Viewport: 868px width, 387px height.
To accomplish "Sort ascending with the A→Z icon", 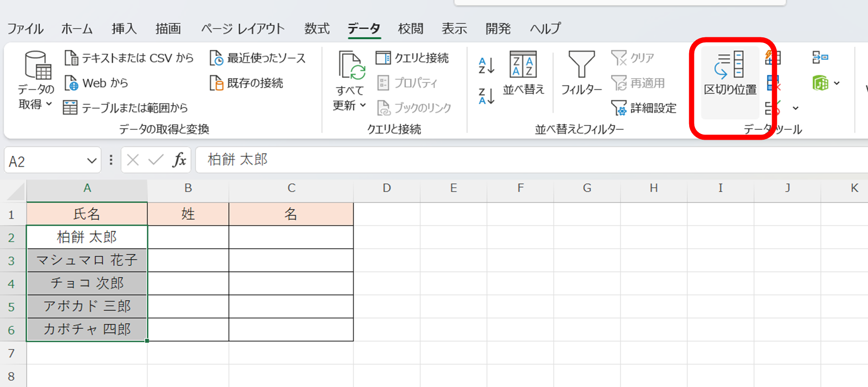I will tap(486, 66).
